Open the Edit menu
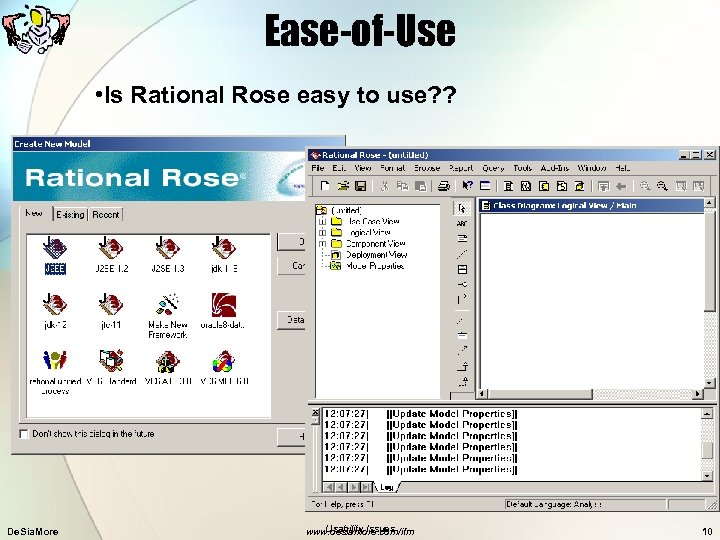Viewport: 720px width, 540px height. 339,168
